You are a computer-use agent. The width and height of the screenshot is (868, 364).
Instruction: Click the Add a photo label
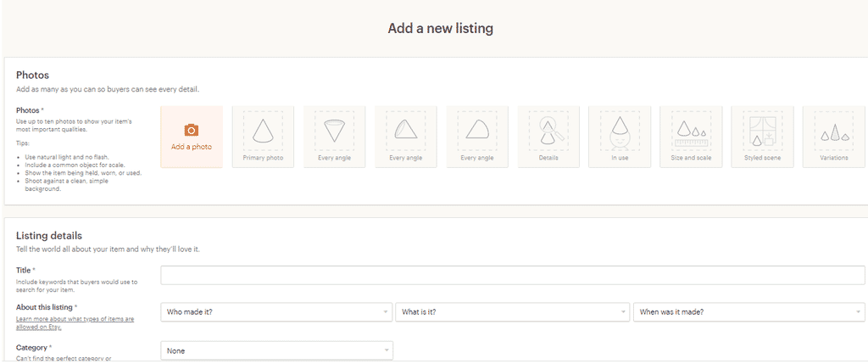(192, 147)
